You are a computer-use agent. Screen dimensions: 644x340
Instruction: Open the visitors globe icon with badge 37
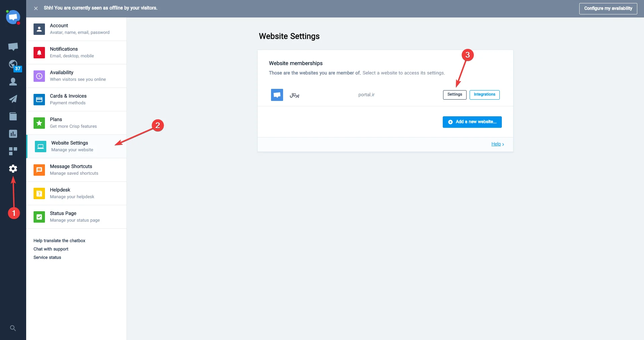tap(13, 64)
